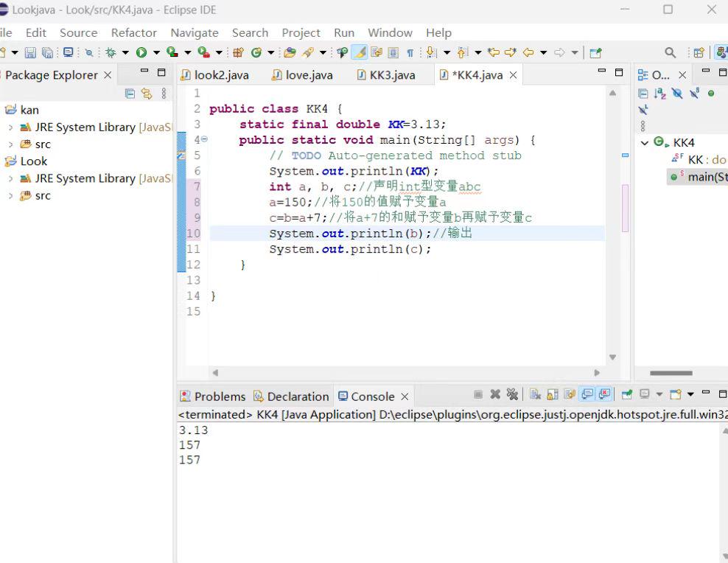
Task: Click Next Edit Location icon
Action: coord(511,52)
